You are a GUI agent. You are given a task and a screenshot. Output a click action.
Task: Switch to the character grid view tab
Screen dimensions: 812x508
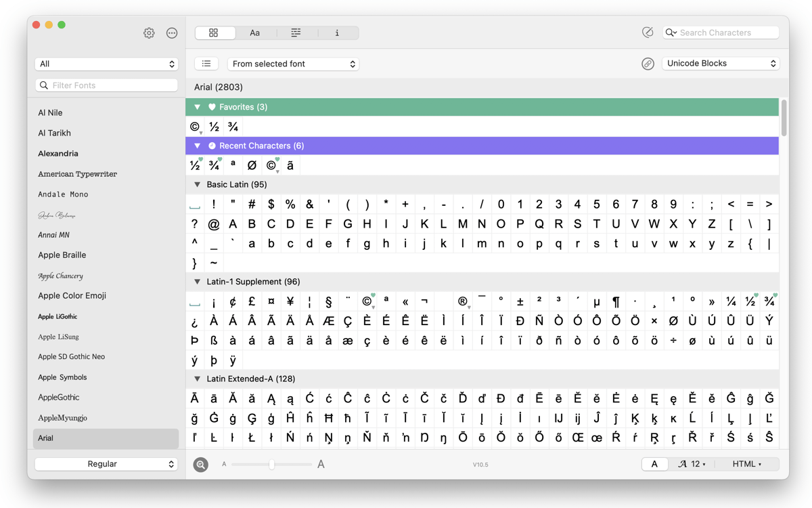pyautogui.click(x=214, y=33)
